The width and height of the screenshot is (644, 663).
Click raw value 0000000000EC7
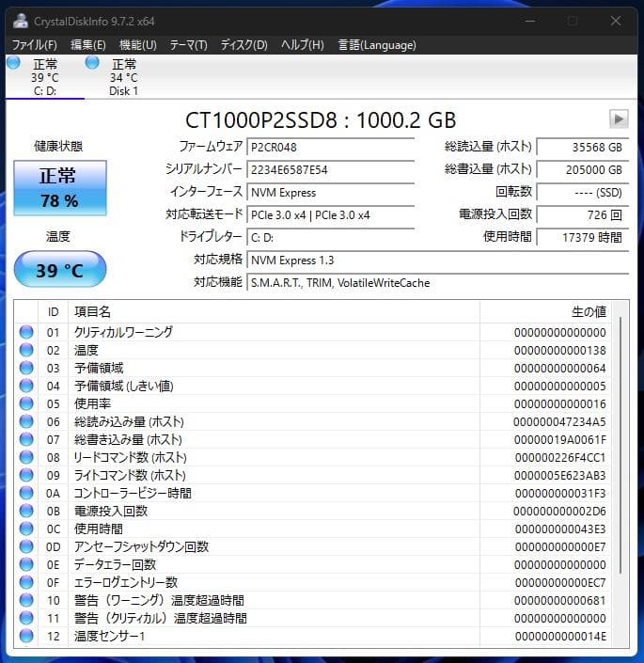(560, 583)
